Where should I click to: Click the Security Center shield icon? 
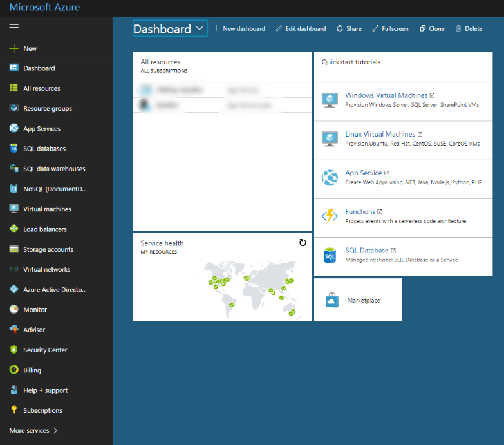tap(14, 350)
